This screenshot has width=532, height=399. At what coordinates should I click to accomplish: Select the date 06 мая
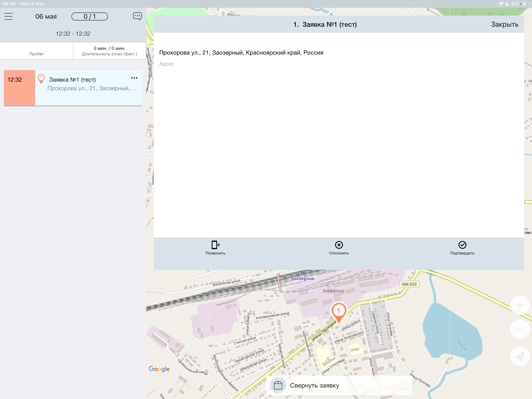pos(46,16)
